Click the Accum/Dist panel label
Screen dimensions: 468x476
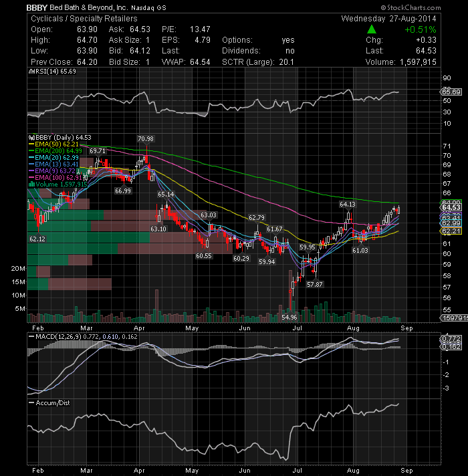pyautogui.click(x=53, y=403)
